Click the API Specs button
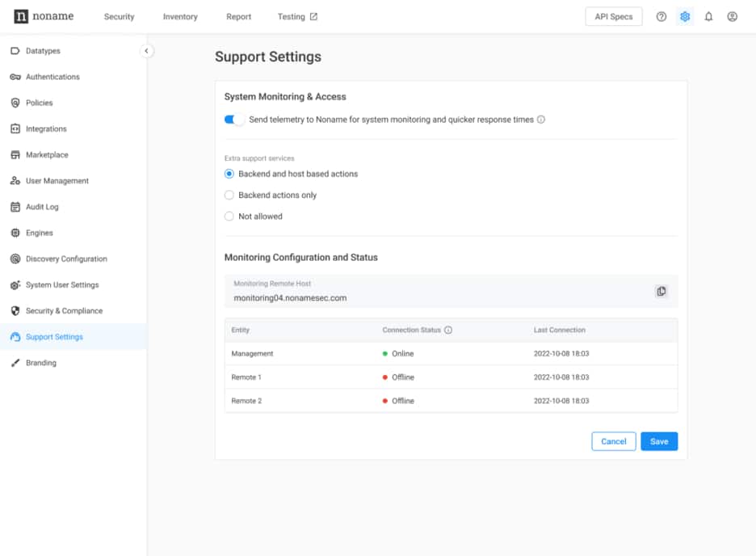This screenshot has height=556, width=756. [614, 17]
